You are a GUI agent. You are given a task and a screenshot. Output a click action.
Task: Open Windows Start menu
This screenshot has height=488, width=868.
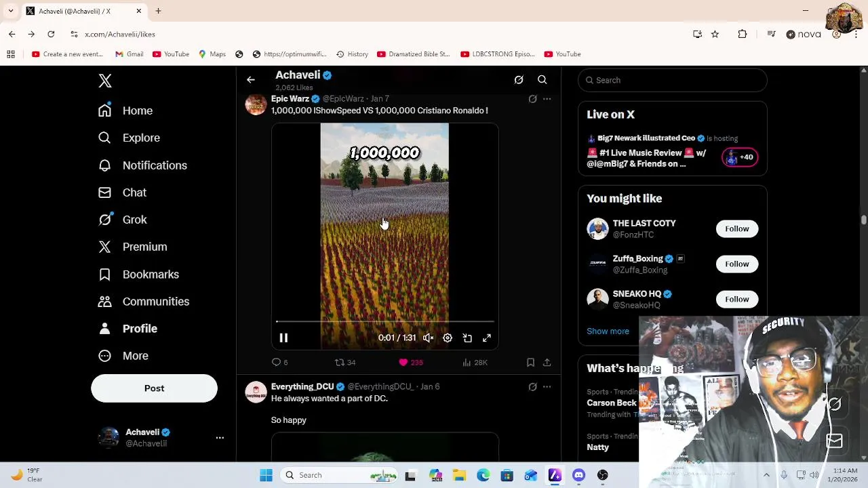[266, 475]
